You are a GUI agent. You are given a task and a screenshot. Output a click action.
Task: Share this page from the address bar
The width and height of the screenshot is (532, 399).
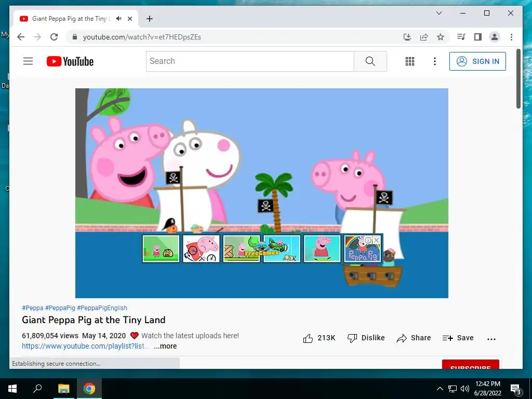click(424, 37)
